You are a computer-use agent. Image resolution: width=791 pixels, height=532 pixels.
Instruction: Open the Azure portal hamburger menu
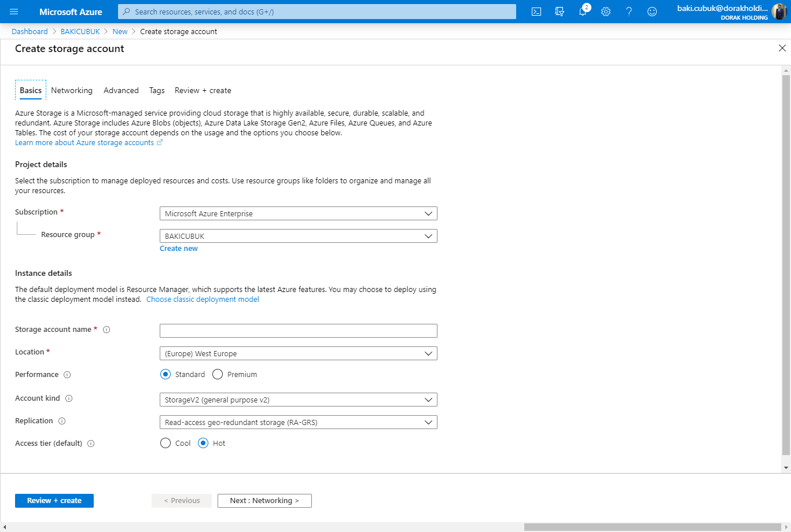click(14, 12)
